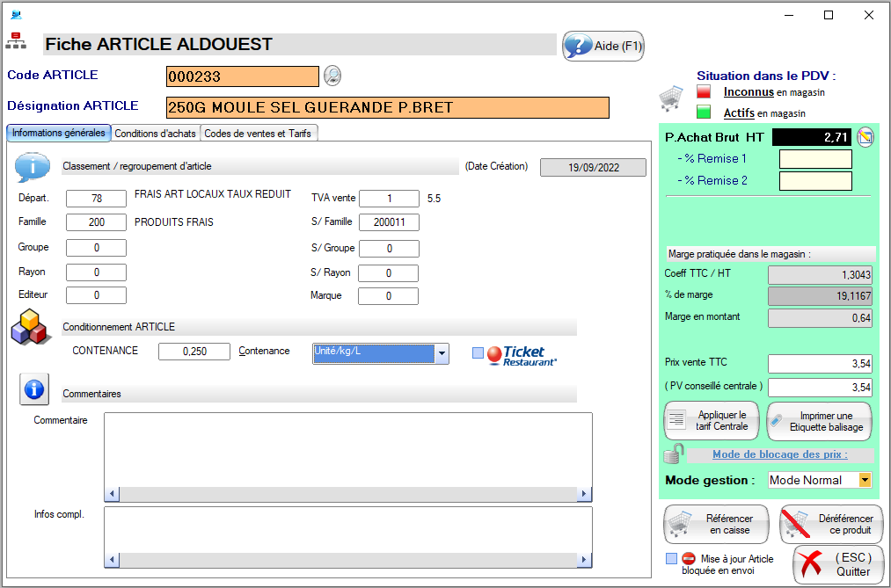Click the hierarchy icon beside Fiche ARTICLE title
891x588 pixels.
(x=16, y=41)
